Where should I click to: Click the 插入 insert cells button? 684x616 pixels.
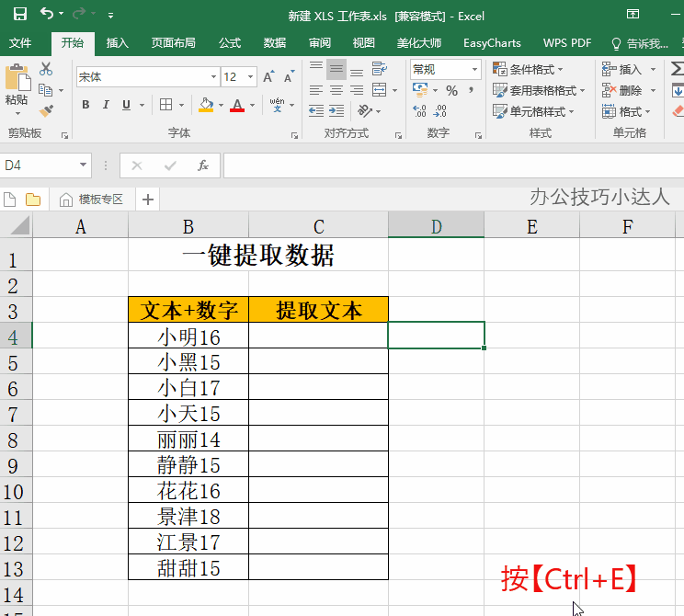pyautogui.click(x=622, y=69)
